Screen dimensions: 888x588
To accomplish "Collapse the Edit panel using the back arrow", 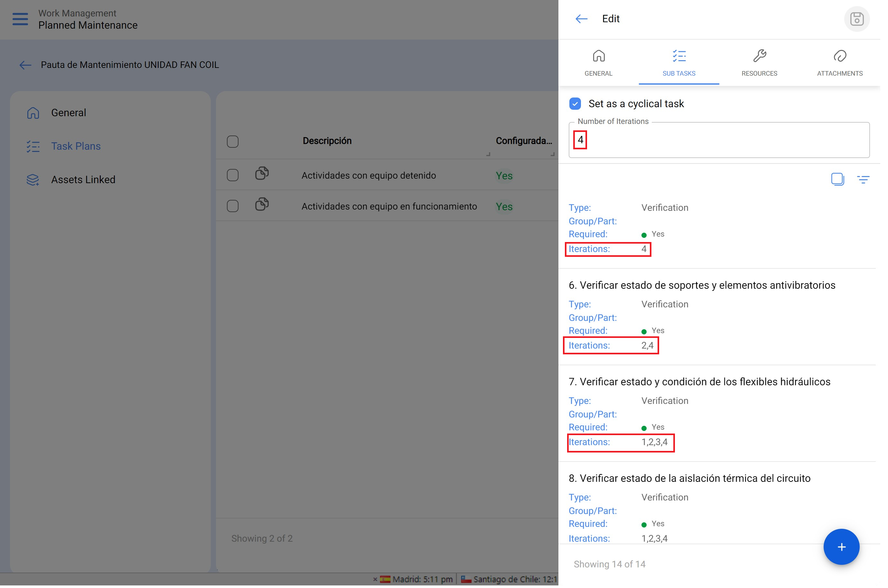I will [x=581, y=19].
